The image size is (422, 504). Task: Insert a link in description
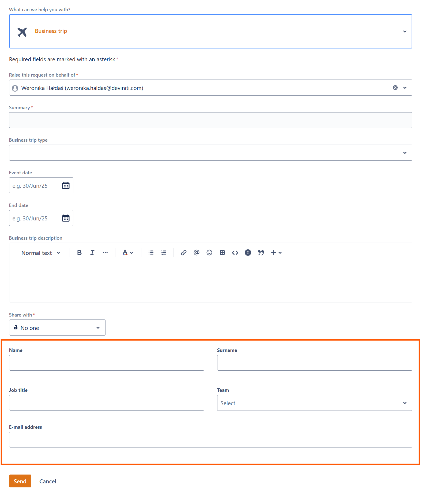coord(184,253)
